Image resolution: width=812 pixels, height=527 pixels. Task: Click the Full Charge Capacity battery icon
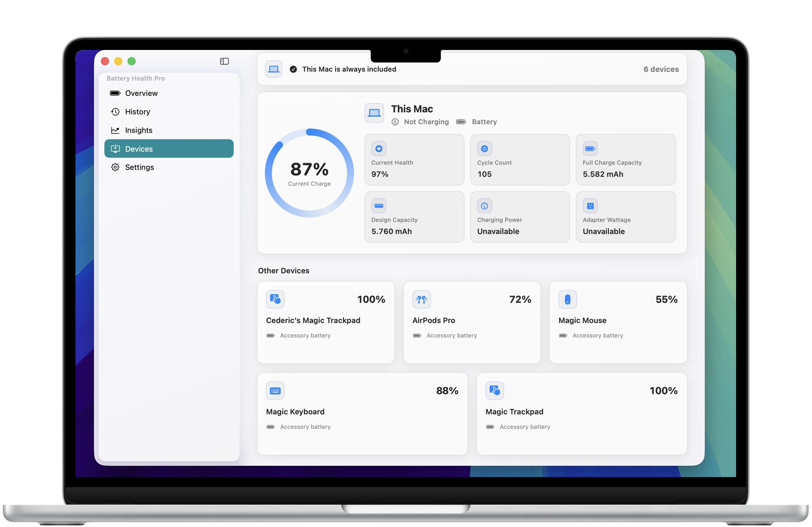[590, 149]
